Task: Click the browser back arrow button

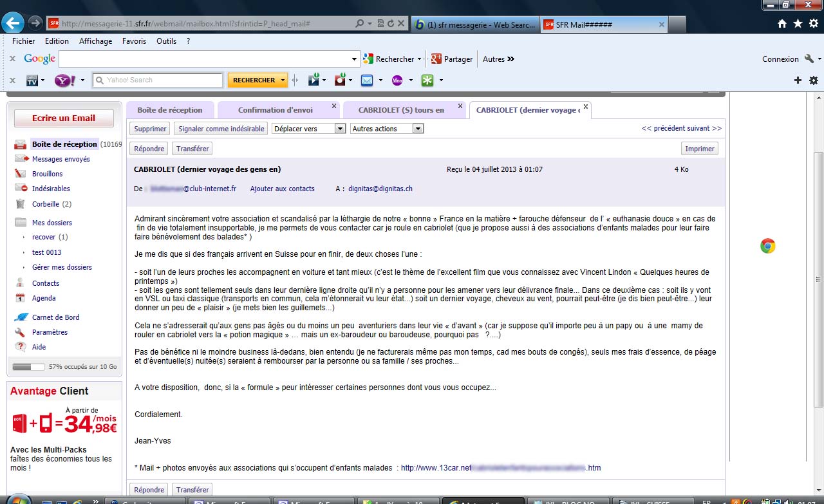Action: [13, 24]
